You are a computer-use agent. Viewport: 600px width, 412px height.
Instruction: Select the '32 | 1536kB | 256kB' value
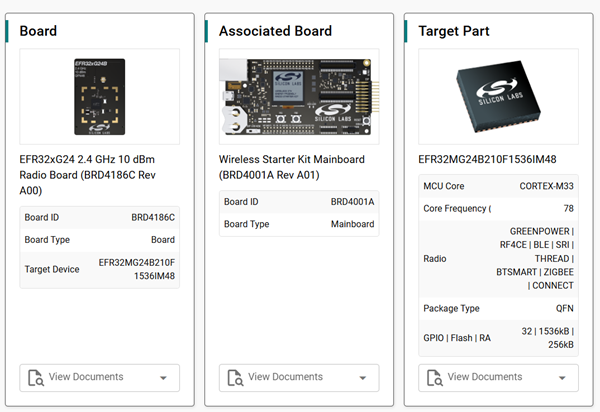pyautogui.click(x=548, y=338)
